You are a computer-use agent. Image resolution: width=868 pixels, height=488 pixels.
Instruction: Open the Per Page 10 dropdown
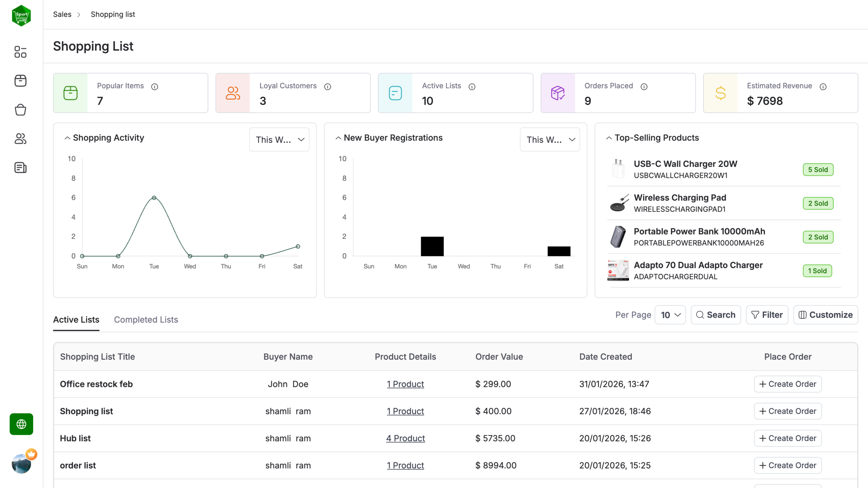(x=670, y=315)
